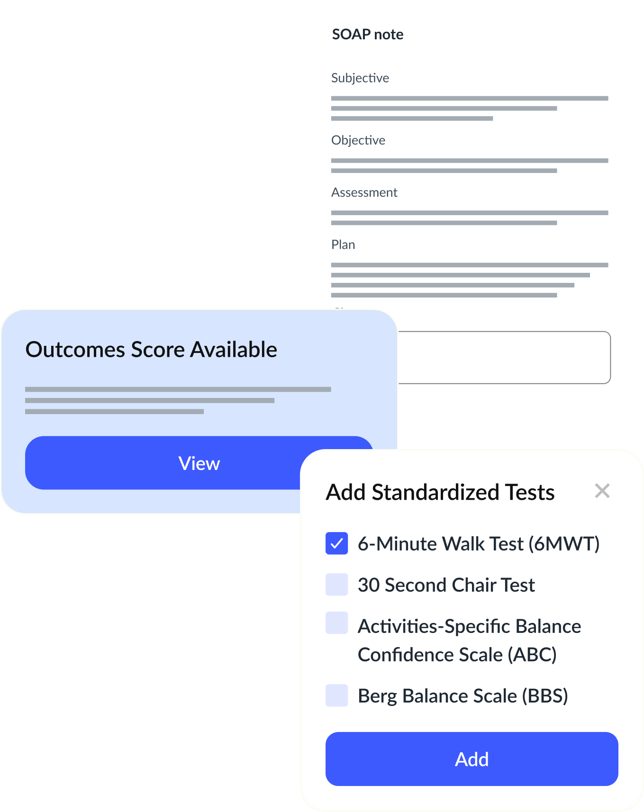
Task: Uncheck the 6-Minute Walk Test checkbox
Action: (336, 543)
